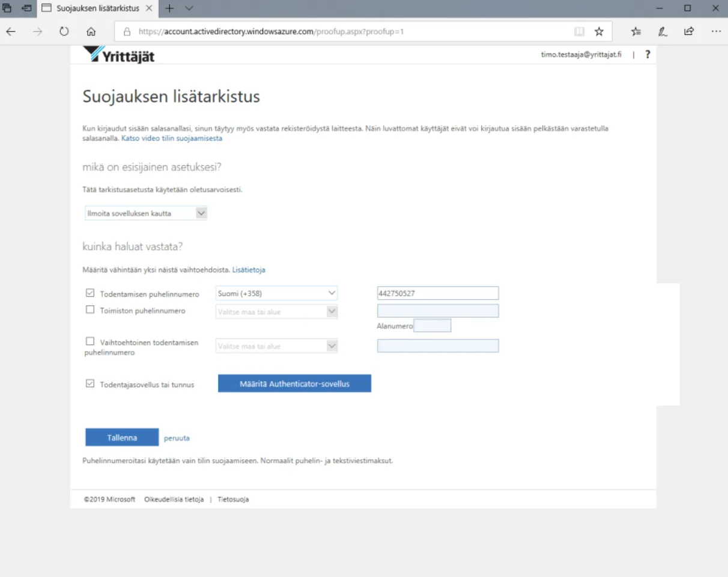This screenshot has height=577, width=728.
Task: Open the favorites hub icon
Action: pyautogui.click(x=636, y=31)
